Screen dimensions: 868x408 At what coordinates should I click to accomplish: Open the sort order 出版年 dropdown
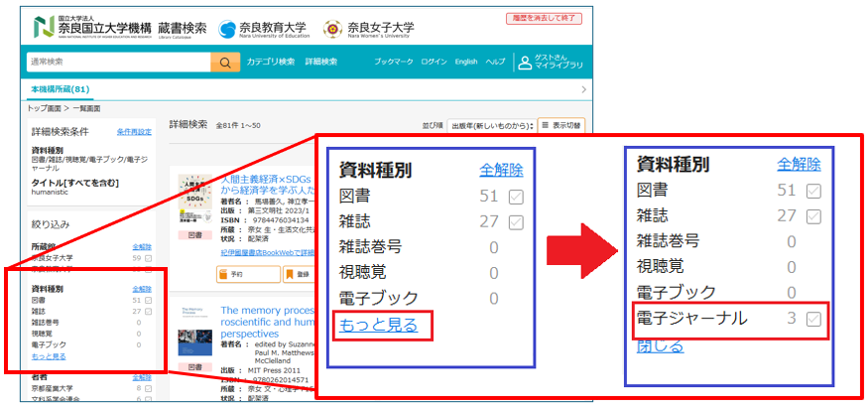pos(488,125)
